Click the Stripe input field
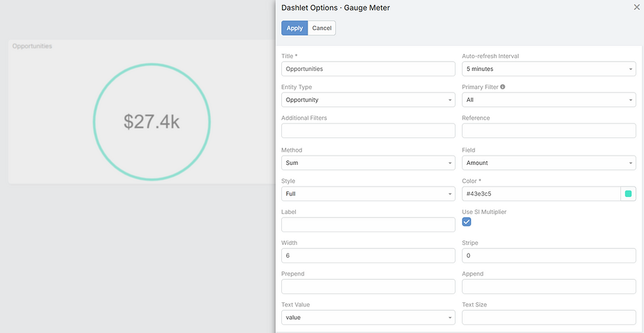Image resolution: width=644 pixels, height=333 pixels. pos(549,255)
